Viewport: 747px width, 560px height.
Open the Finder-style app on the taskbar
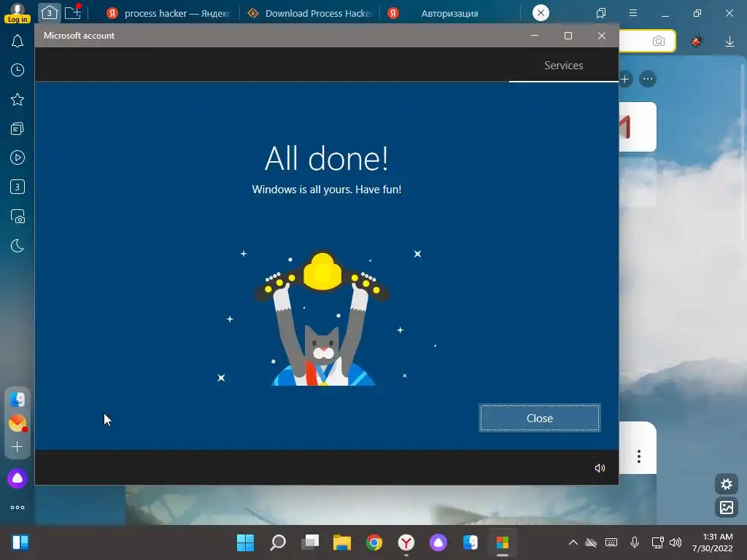(x=471, y=542)
